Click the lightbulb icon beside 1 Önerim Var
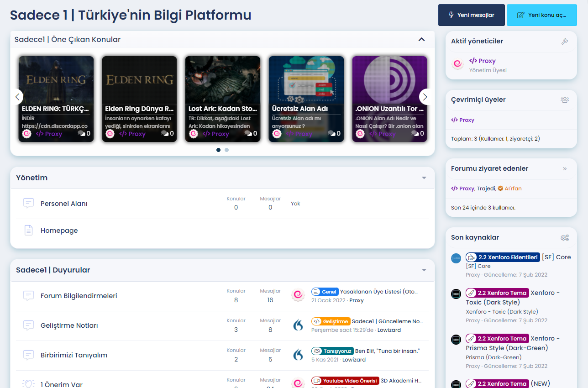 [x=28, y=384]
